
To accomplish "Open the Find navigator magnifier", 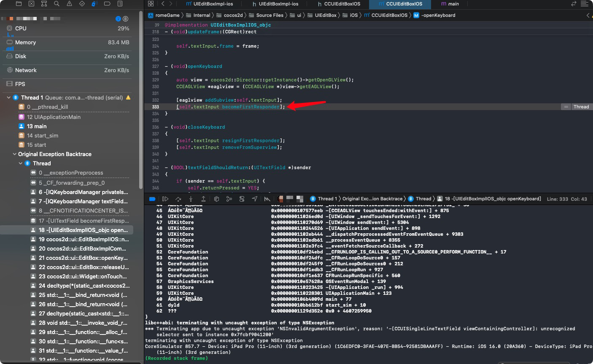I will (x=57, y=4).
